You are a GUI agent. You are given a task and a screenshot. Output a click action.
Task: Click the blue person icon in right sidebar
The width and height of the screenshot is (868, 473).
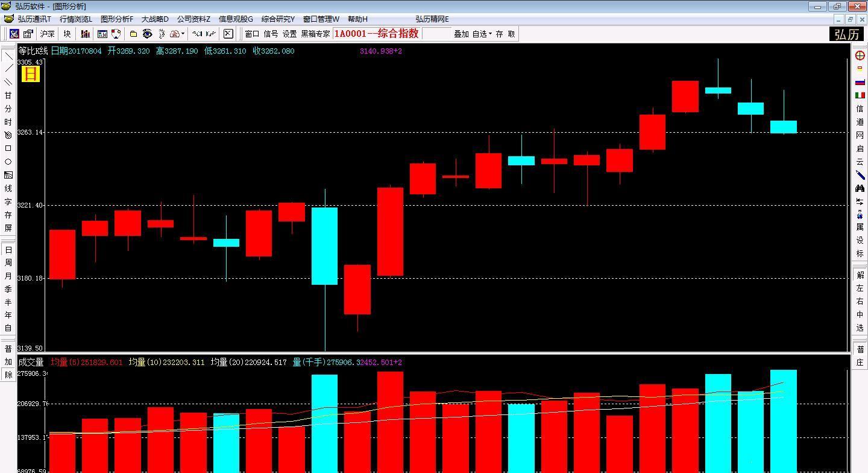click(x=860, y=215)
